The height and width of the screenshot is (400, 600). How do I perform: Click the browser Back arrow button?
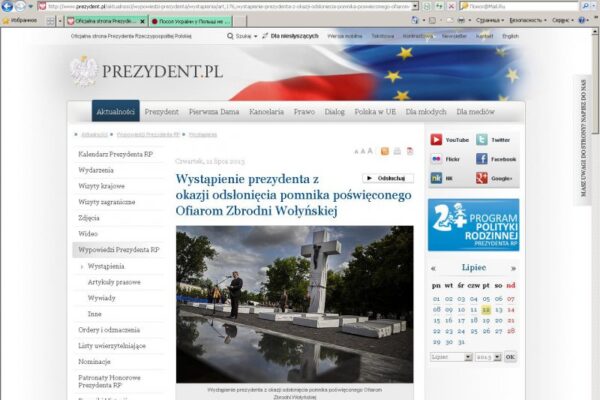[7, 6]
